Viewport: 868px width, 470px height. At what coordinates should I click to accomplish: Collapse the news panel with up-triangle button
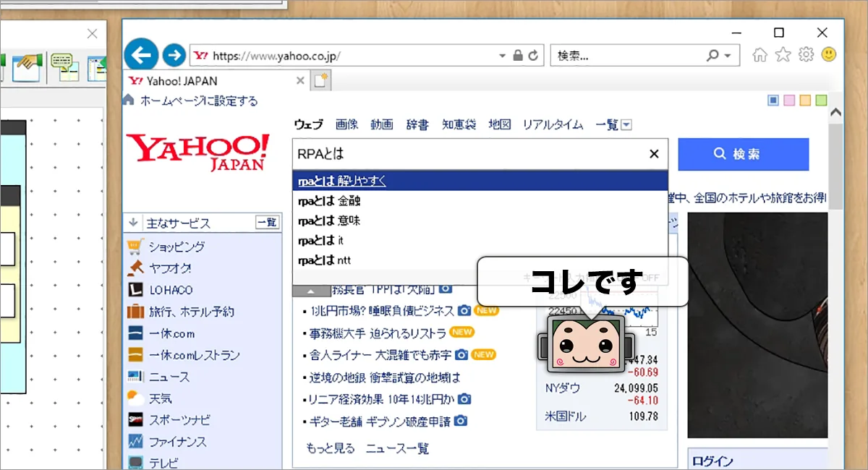(310, 290)
